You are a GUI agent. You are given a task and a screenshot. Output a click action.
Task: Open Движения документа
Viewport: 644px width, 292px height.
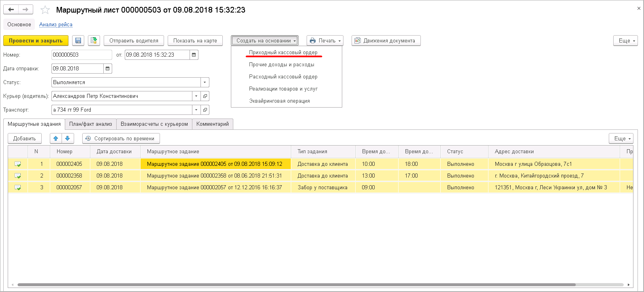386,40
